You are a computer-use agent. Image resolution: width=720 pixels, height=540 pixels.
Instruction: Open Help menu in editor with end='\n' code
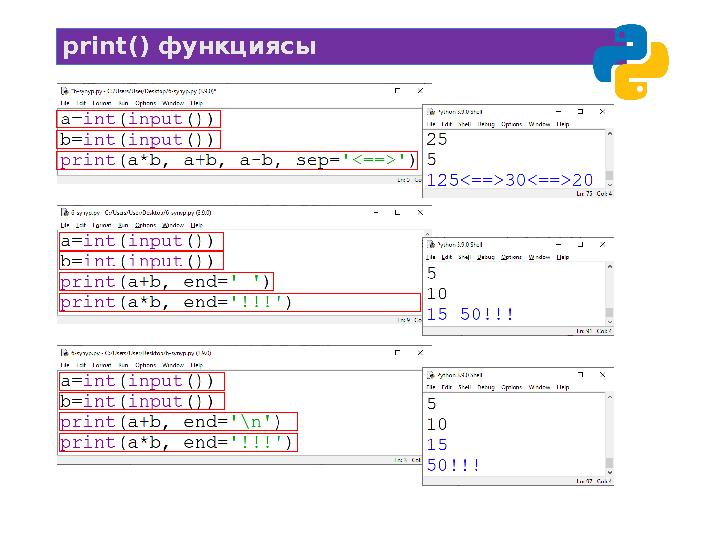[x=197, y=365]
